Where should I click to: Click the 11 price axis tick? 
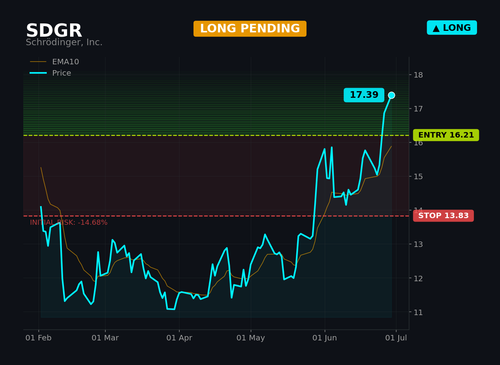418,312
